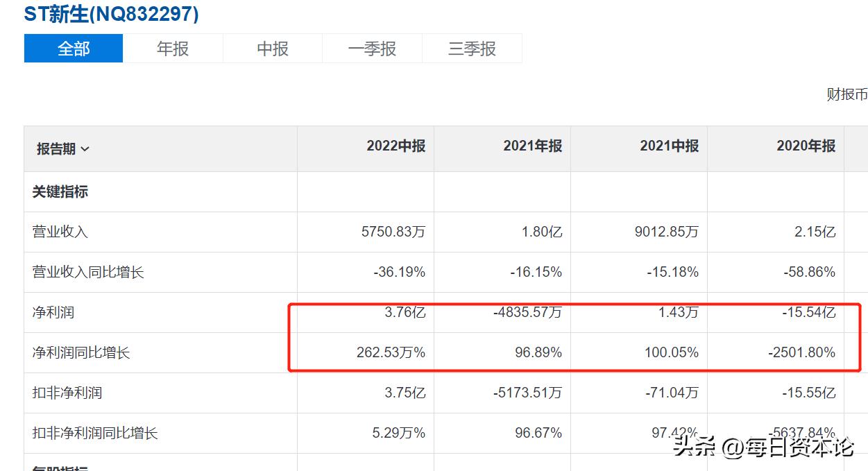Image resolution: width=868 pixels, height=471 pixels.
Task: Select 扣非净利润 value -5173.51万
Action: [x=528, y=393]
